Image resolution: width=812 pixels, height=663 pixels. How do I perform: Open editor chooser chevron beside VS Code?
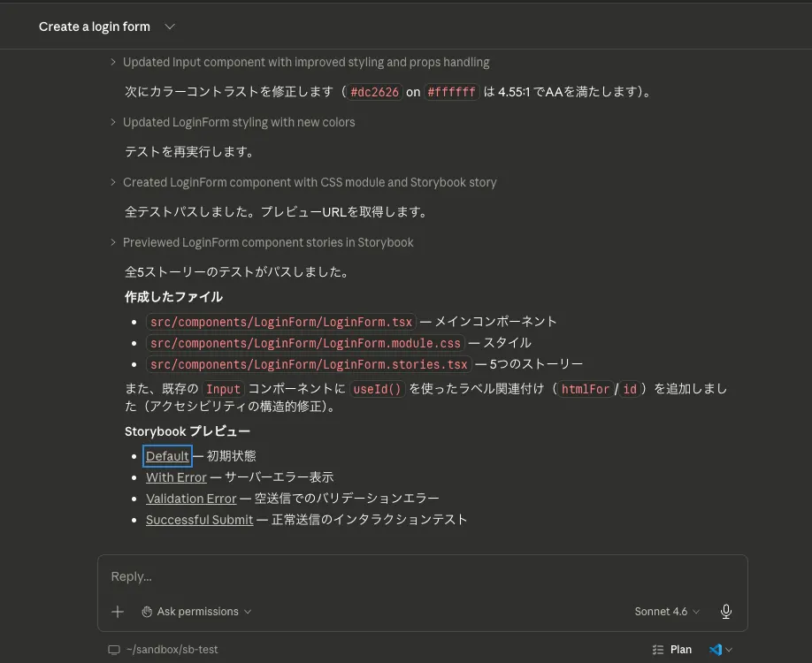coord(729,650)
